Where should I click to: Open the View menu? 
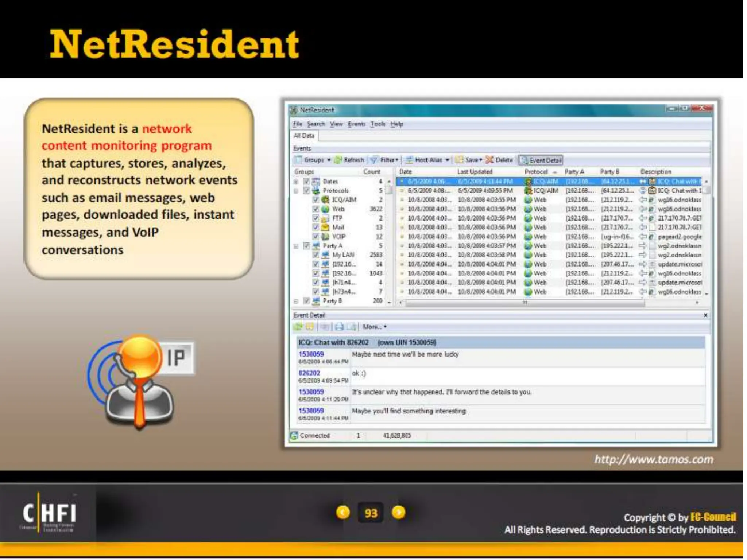click(336, 124)
